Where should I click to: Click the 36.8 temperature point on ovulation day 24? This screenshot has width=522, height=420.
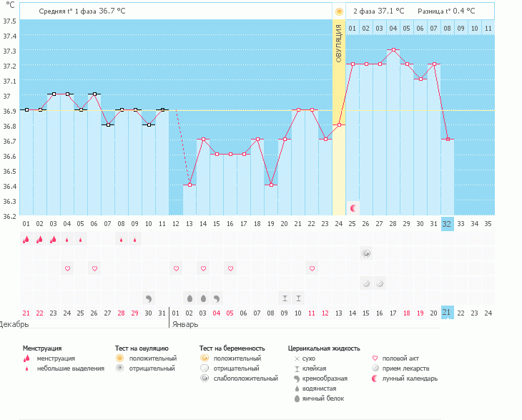point(339,125)
